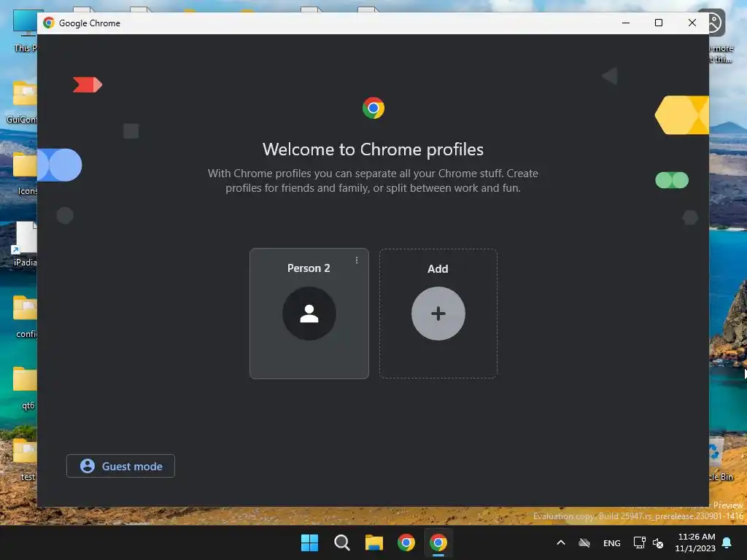Click the 'With Chrome profiles you can separate' description
The image size is (747, 560).
373,181
